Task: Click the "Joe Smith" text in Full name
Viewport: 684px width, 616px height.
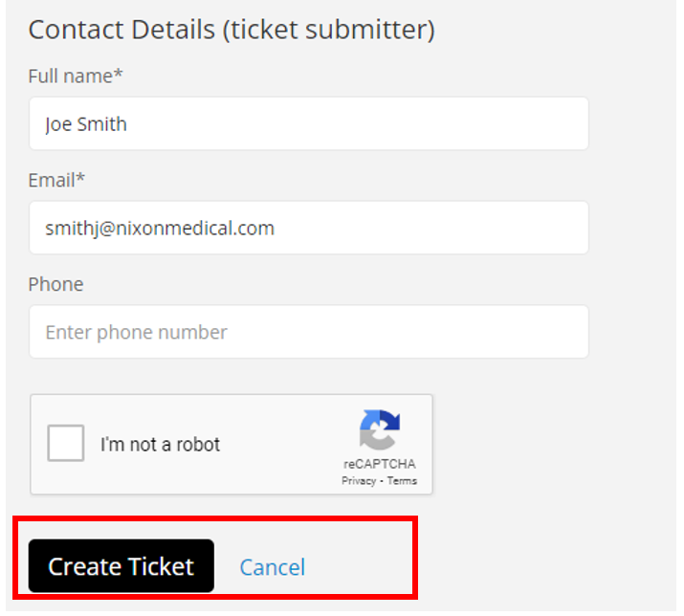Action: pyautogui.click(x=86, y=124)
